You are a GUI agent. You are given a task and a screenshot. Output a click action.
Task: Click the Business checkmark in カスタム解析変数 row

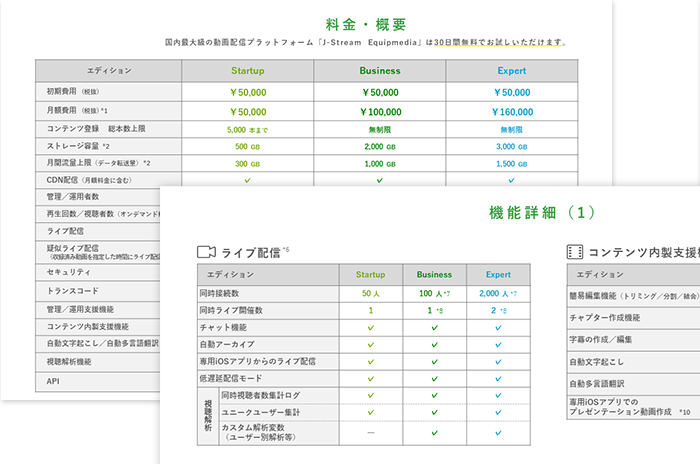pyautogui.click(x=434, y=433)
